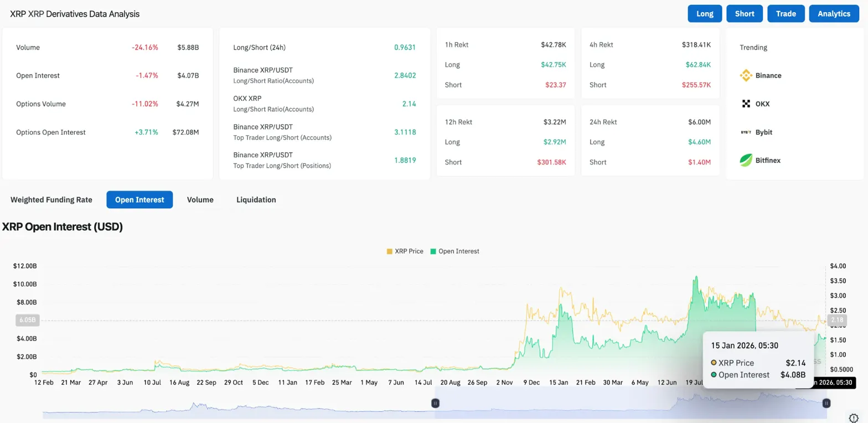Click the 6.05B crosshair label on the Y-axis
The width and height of the screenshot is (868, 423).
click(27, 321)
